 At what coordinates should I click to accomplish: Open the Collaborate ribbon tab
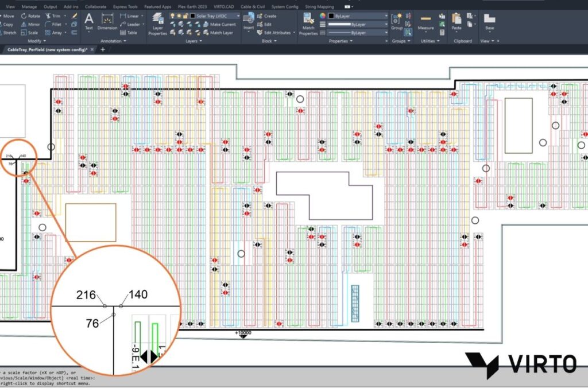[95, 6]
